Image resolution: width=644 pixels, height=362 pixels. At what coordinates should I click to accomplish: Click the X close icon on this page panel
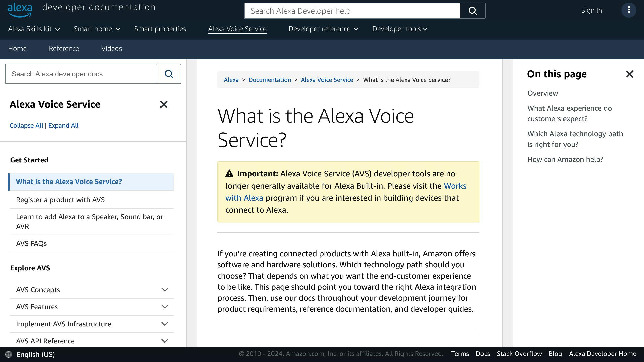pos(630,74)
